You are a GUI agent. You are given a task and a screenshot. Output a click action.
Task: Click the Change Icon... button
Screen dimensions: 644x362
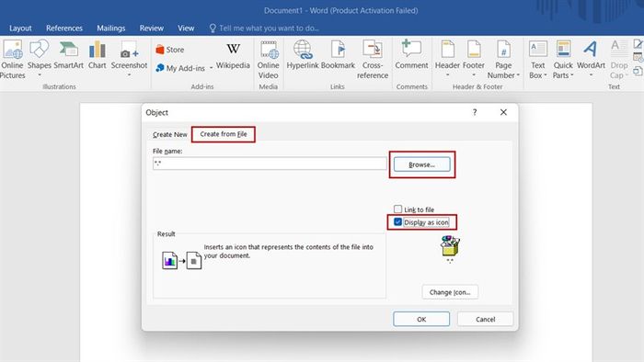tap(450, 292)
